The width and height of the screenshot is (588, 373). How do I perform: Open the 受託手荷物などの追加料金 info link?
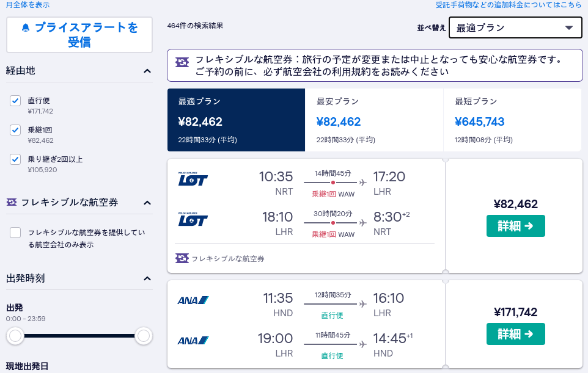509,5
